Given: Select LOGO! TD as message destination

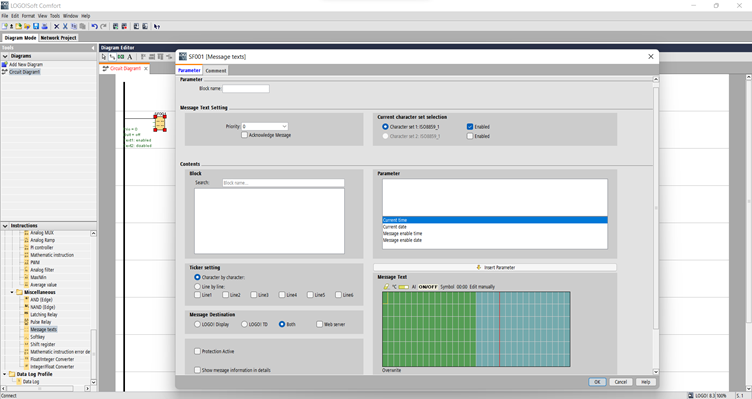Looking at the screenshot, I should point(244,324).
